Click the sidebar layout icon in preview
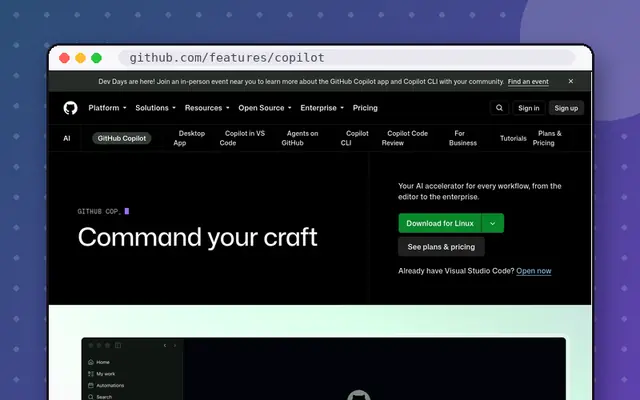This screenshot has width=640, height=400. [x=118, y=345]
